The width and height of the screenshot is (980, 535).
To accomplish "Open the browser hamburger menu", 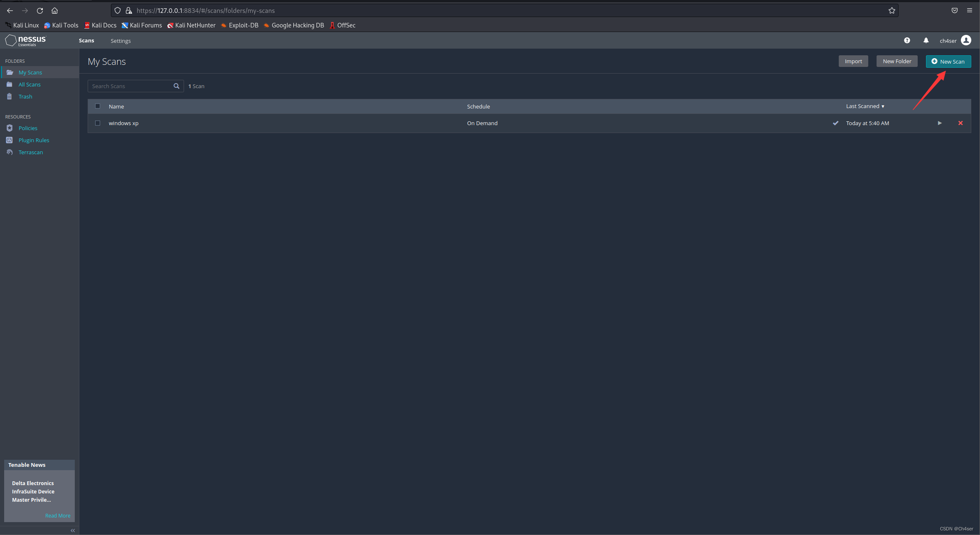I will pos(969,10).
